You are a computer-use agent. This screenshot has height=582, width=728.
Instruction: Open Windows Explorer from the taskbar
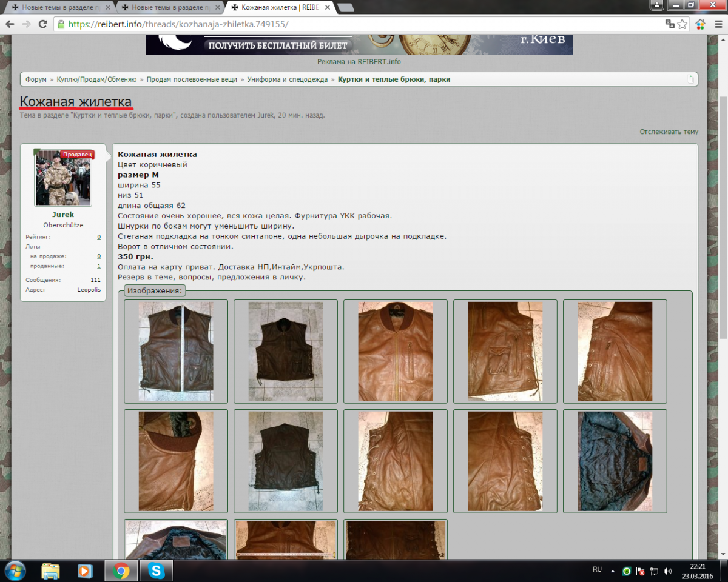click(x=50, y=570)
